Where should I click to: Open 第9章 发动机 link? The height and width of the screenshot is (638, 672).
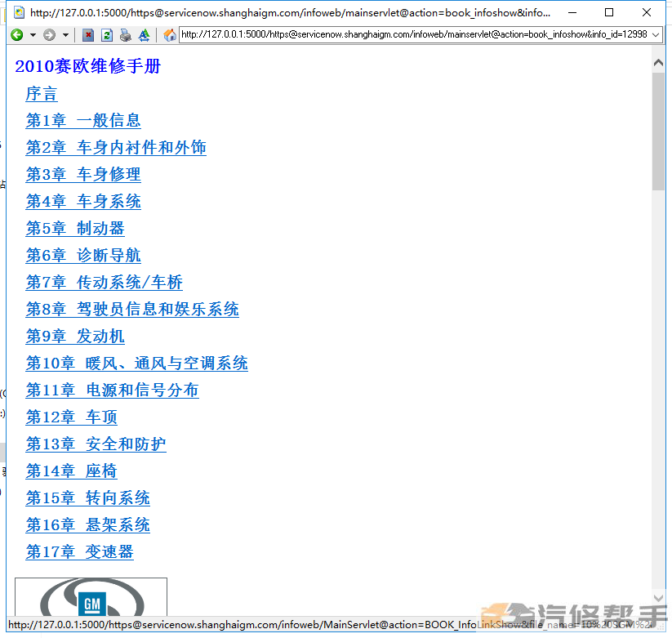pyautogui.click(x=75, y=337)
